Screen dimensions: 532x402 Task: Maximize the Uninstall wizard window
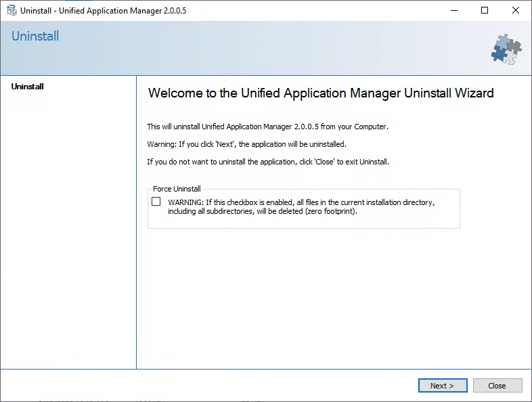tap(485, 11)
